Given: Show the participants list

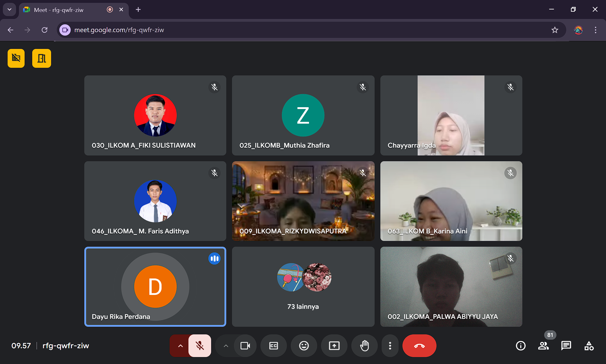Looking at the screenshot, I should click(543, 346).
